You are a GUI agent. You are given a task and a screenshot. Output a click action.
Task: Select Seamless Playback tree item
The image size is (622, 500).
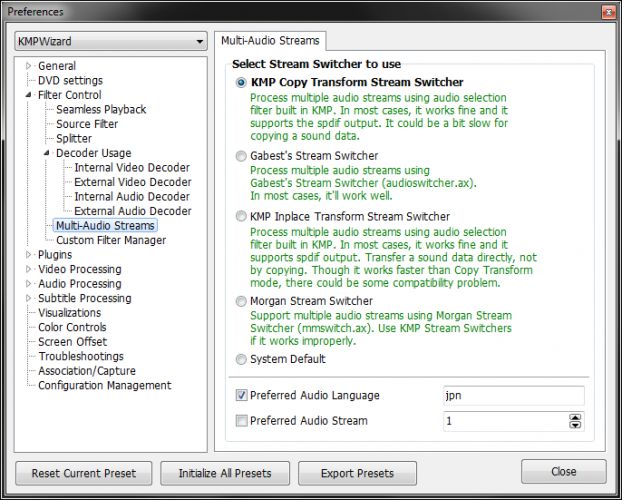coord(101,110)
